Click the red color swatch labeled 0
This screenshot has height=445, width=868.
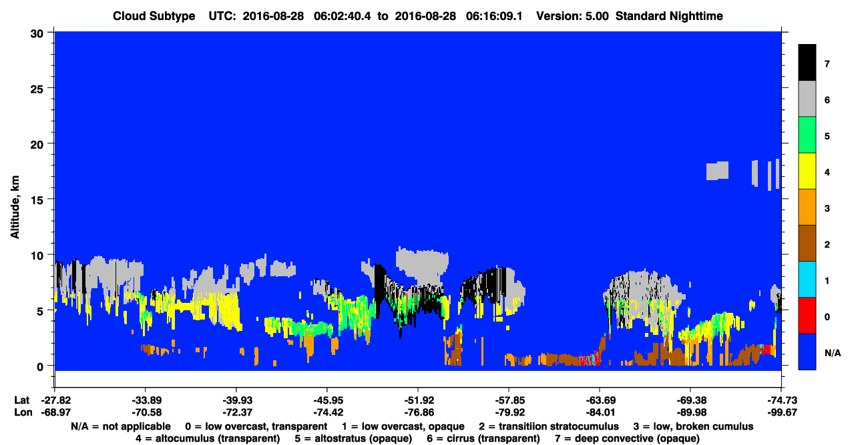tap(807, 315)
